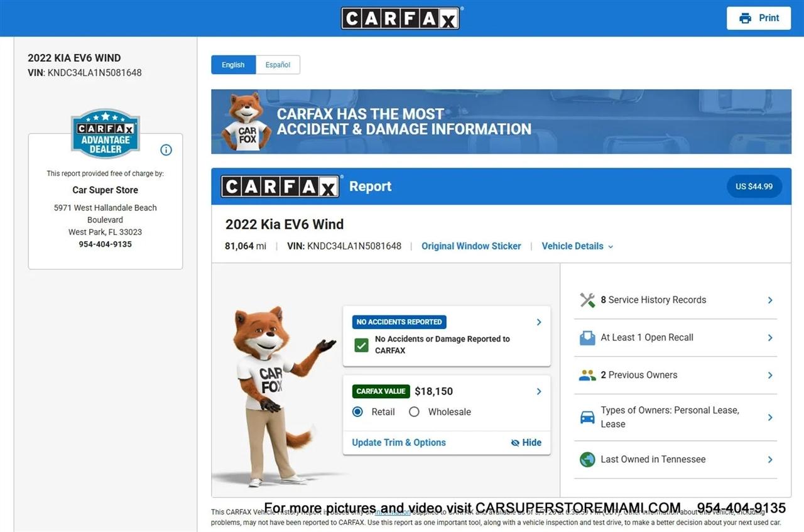This screenshot has height=532, width=804.
Task: Open the Last Owned in Tennessee row
Action: 676,460
